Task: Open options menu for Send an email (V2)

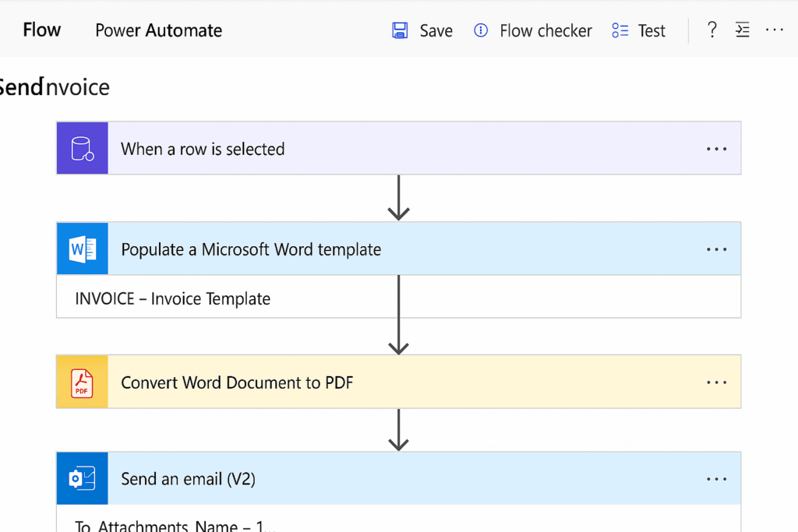Action: pos(716,478)
